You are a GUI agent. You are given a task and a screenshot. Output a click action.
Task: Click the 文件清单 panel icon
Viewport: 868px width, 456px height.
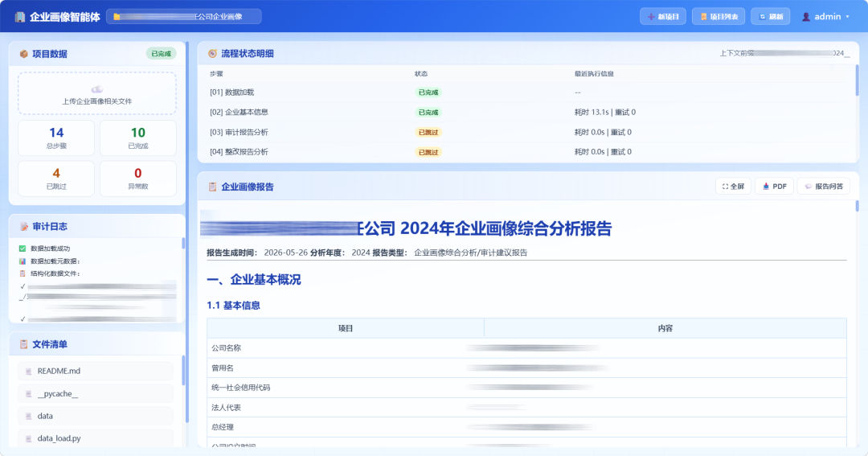tap(24, 344)
